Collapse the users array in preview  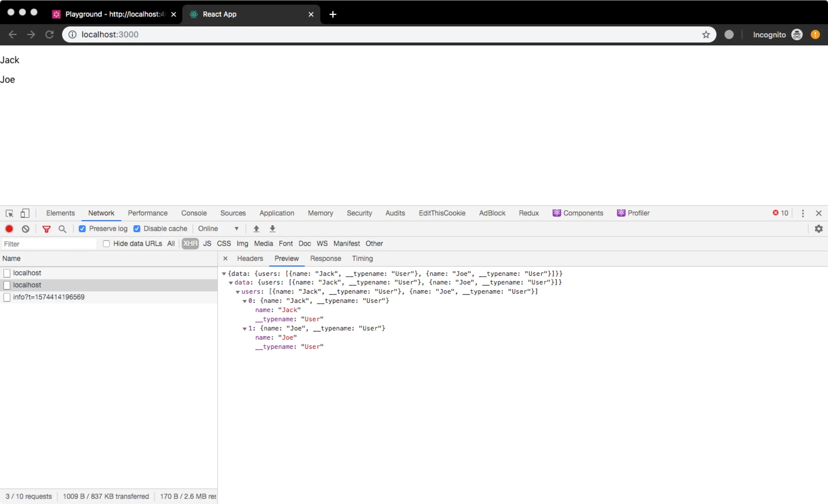tap(237, 292)
